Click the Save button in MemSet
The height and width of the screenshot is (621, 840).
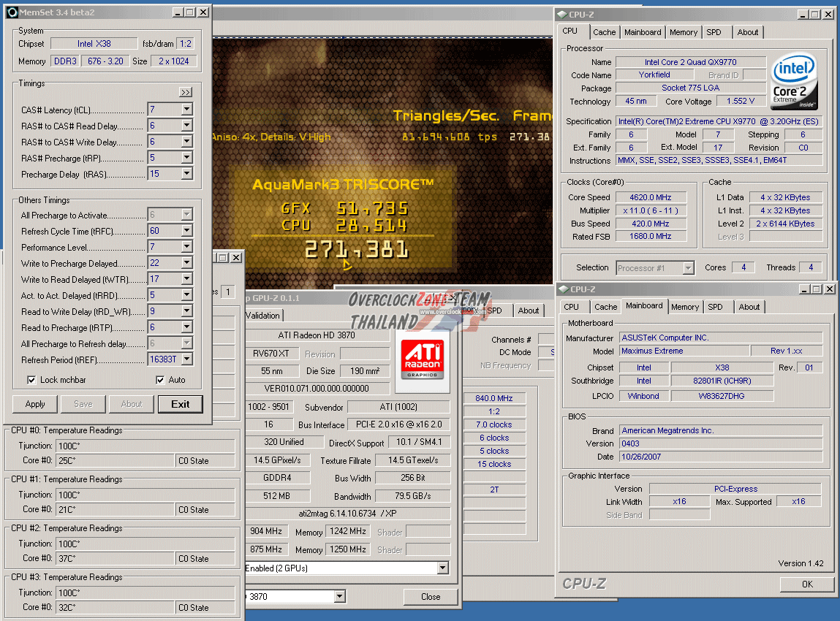tap(83, 404)
